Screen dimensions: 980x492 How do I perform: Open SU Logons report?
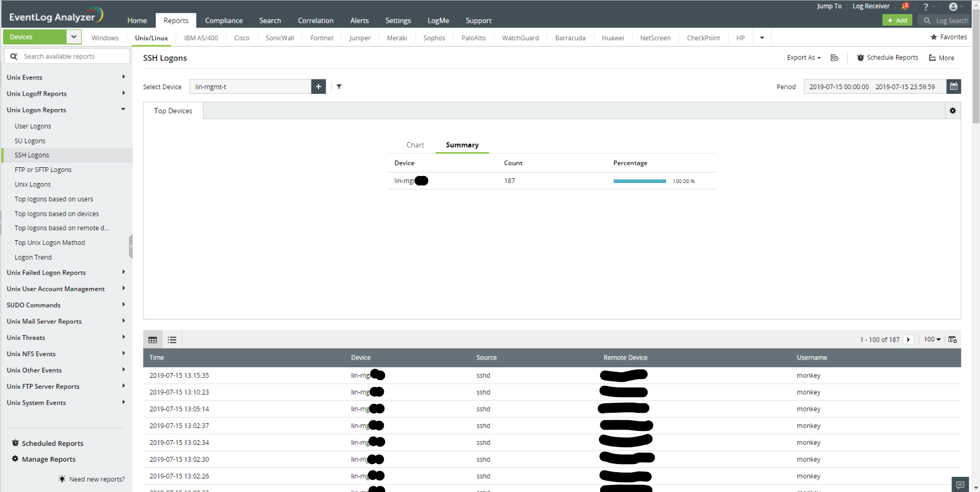(x=30, y=140)
